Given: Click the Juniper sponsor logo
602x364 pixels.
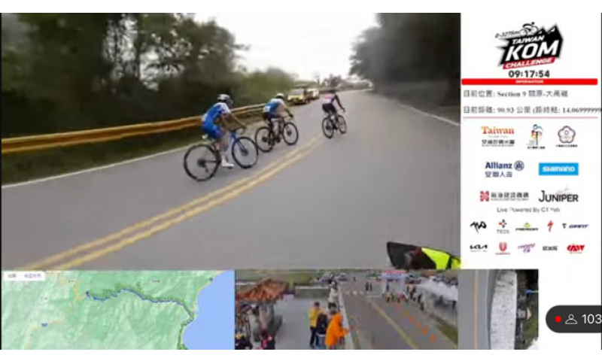Looking at the screenshot, I should (558, 196).
